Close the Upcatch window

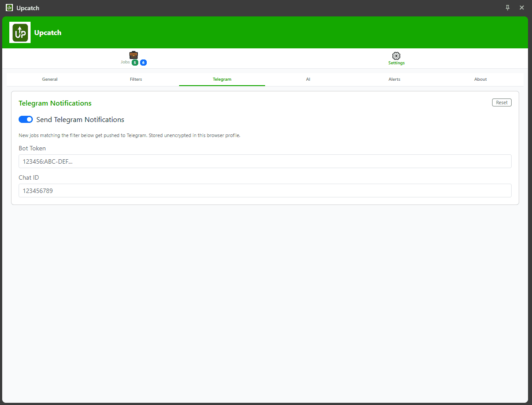(x=522, y=8)
